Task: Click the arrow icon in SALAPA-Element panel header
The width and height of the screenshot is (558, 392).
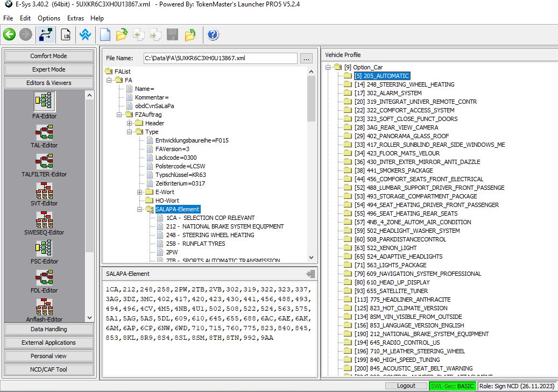Action: pyautogui.click(x=310, y=274)
